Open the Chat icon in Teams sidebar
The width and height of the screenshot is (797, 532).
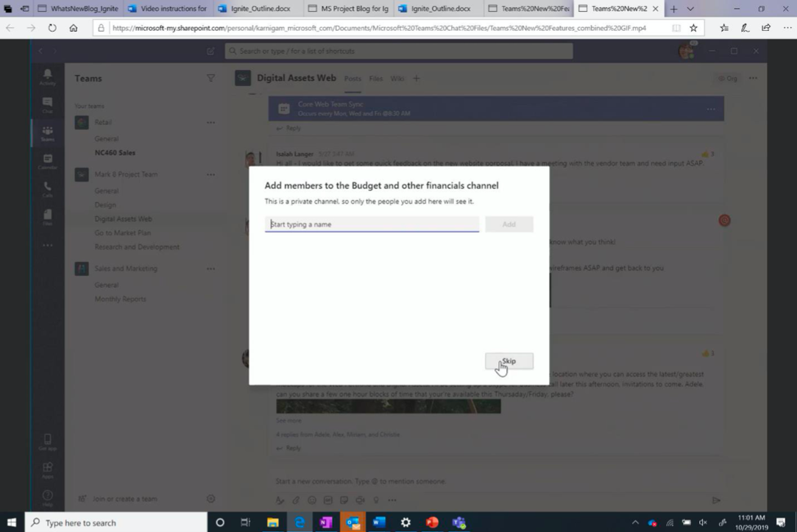(x=47, y=105)
